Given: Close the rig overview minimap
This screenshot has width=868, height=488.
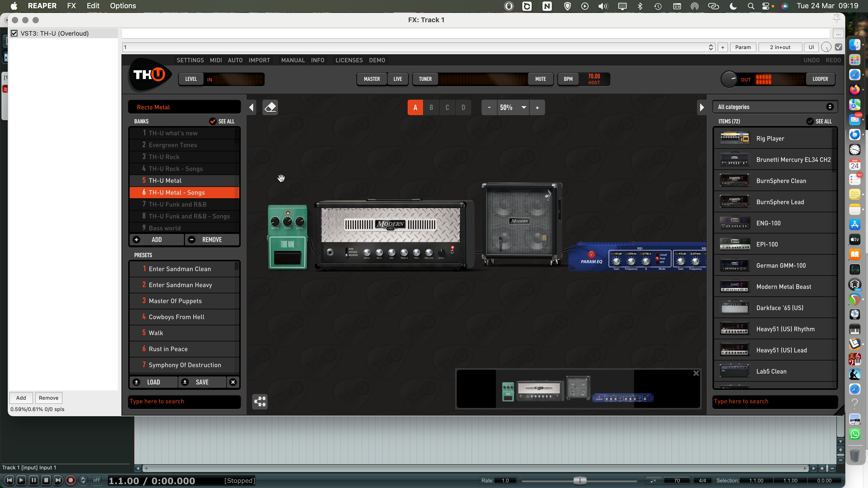Looking at the screenshot, I should coord(696,373).
